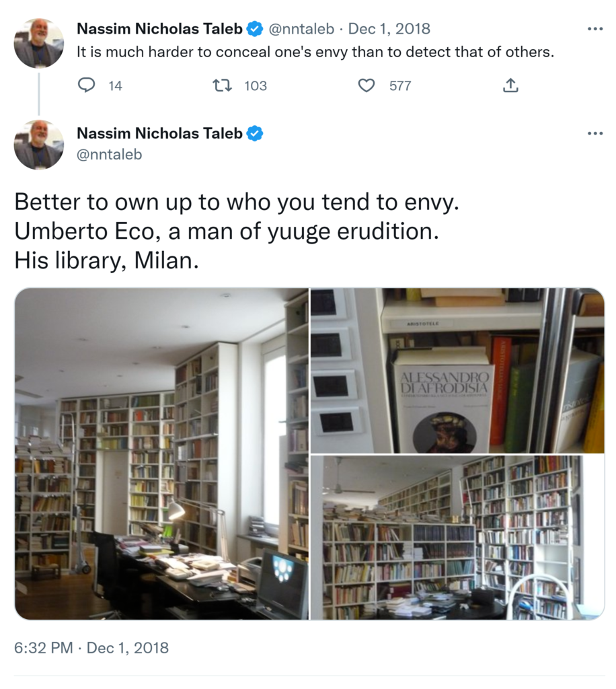The image size is (616, 689).
Task: Open the bottom-right bookshelves photo
Action: tap(457, 538)
